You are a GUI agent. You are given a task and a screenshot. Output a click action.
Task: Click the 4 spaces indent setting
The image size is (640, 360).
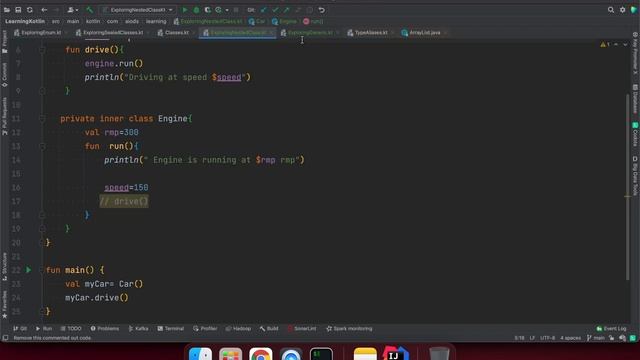570,338
